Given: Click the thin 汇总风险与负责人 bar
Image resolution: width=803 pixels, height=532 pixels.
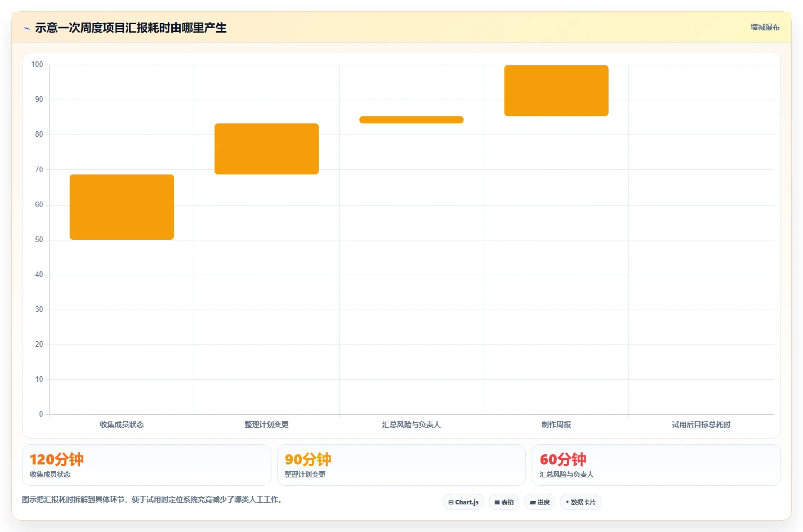Looking at the screenshot, I should [411, 119].
